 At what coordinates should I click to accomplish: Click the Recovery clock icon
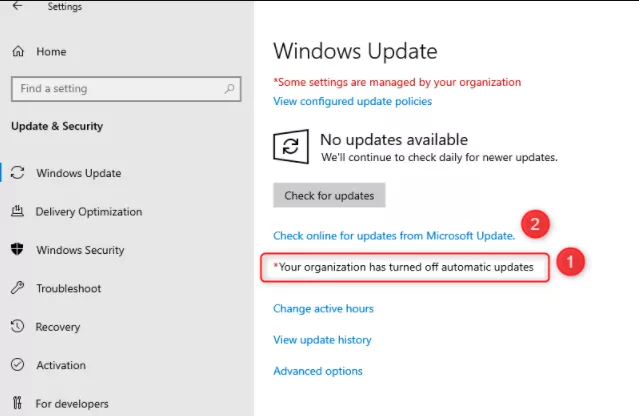tap(17, 326)
